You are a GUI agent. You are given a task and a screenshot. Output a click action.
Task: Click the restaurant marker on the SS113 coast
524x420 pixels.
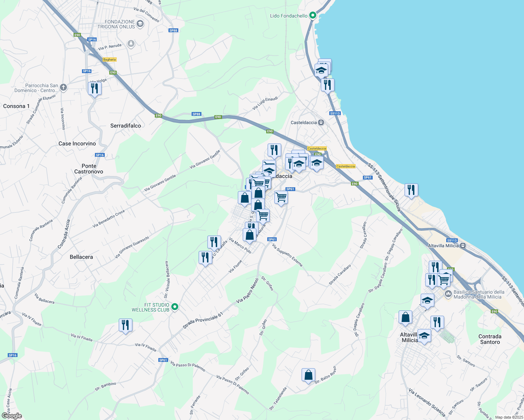pyautogui.click(x=411, y=189)
